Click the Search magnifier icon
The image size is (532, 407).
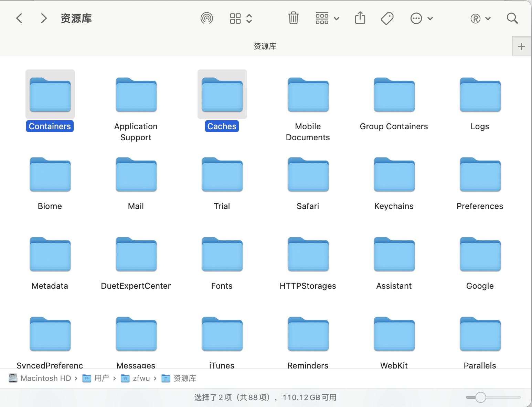tap(512, 18)
